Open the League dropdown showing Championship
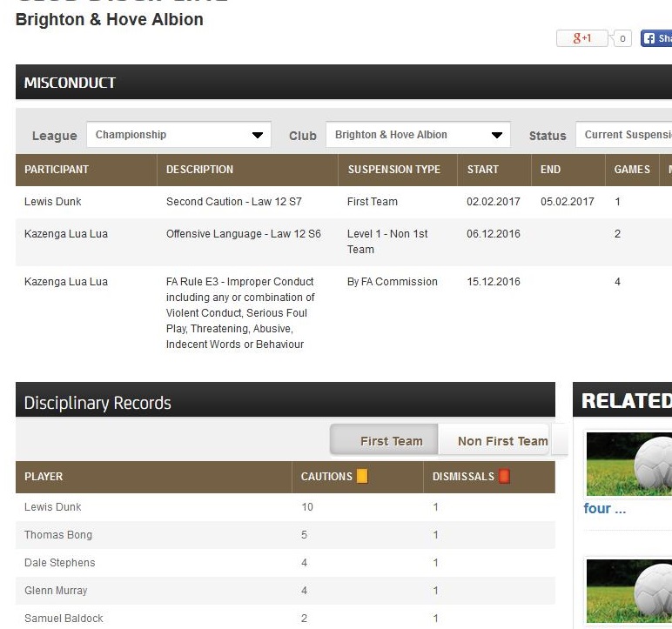This screenshot has width=672, height=629. [x=178, y=135]
